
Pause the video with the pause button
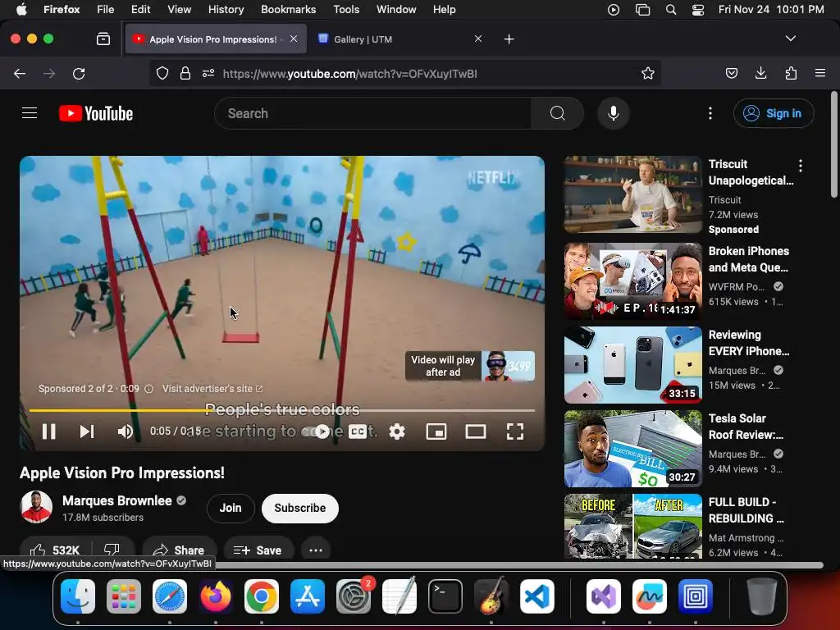pos(48,431)
